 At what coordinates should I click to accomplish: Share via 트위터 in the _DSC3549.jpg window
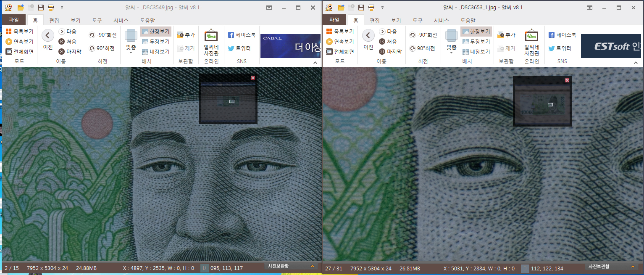pos(239,48)
